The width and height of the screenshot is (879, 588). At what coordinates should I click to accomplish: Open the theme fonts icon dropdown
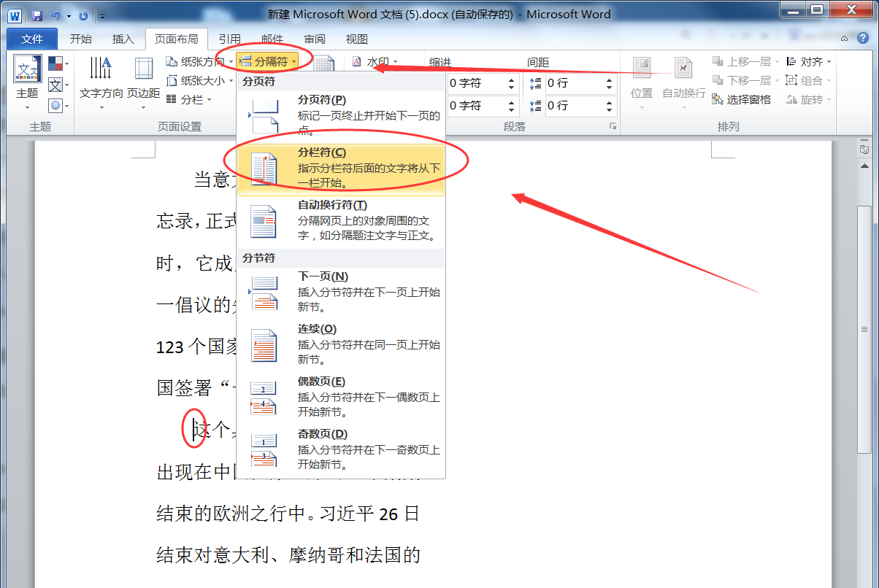(58, 85)
